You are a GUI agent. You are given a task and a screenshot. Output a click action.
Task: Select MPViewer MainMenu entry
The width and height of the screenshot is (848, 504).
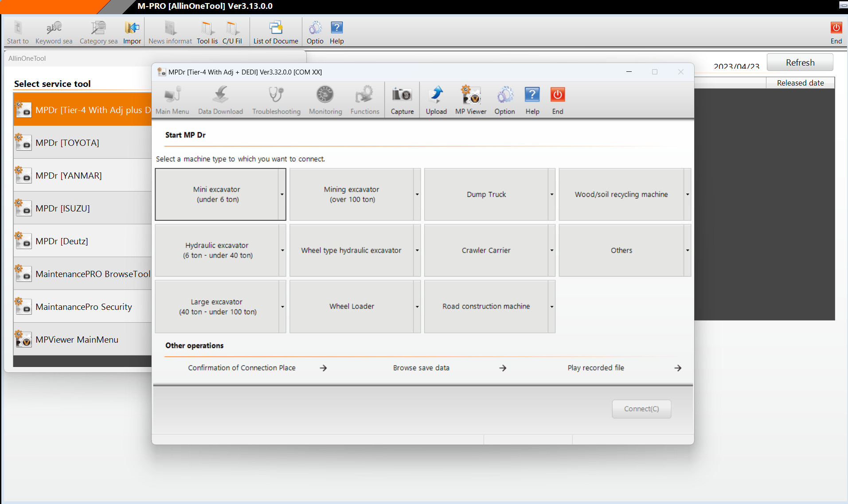coord(82,340)
